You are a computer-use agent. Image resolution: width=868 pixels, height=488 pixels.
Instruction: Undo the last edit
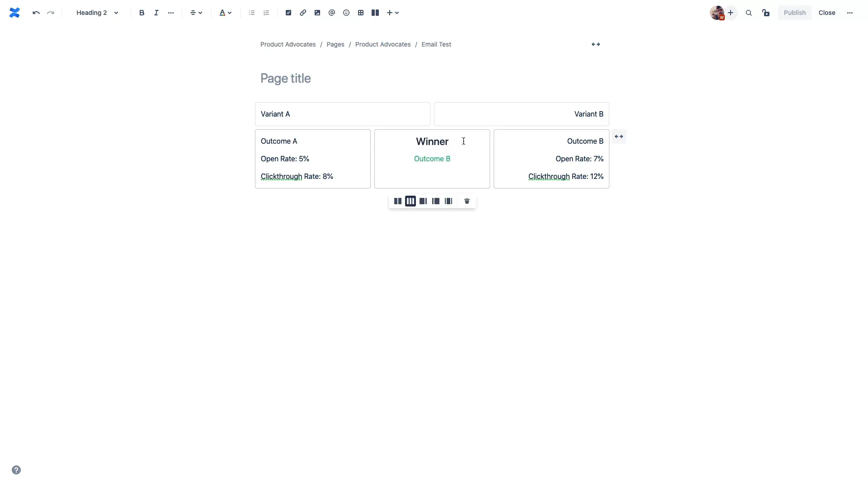point(36,13)
